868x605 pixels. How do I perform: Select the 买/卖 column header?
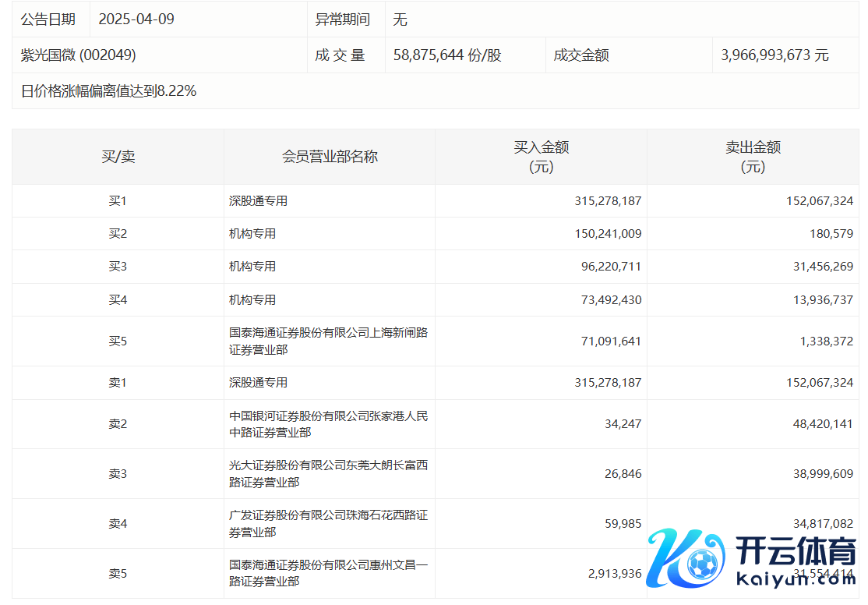tap(118, 157)
